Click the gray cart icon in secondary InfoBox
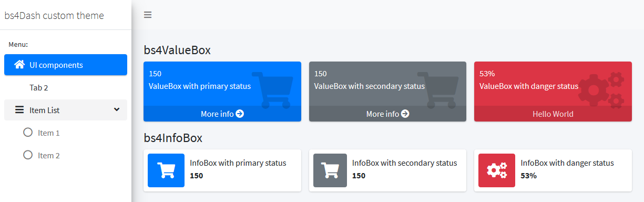 (x=330, y=170)
